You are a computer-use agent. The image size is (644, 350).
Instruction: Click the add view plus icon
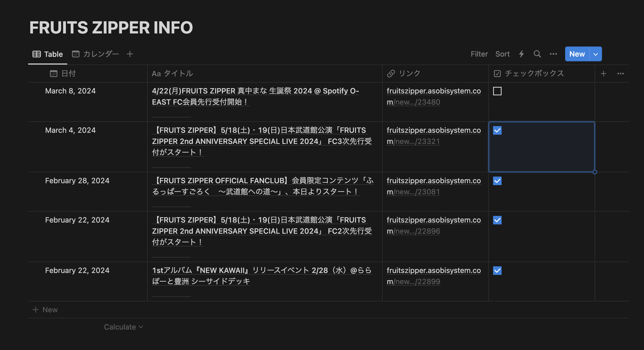[130, 54]
